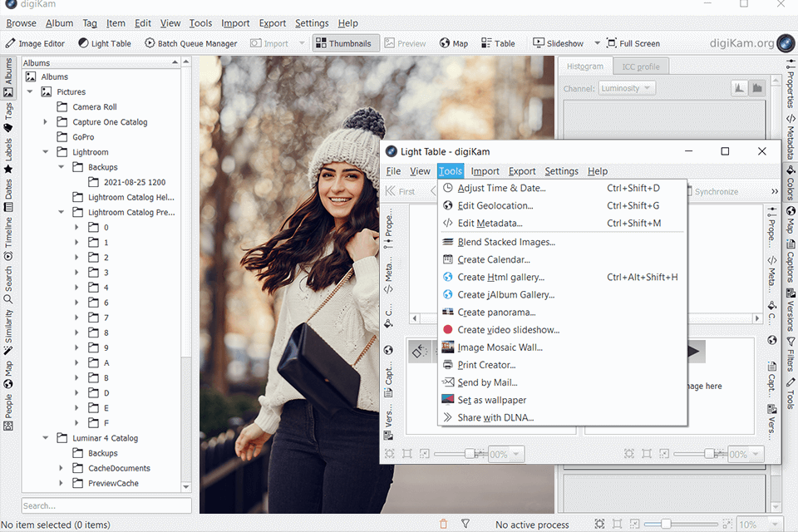Collapse the Lightroom folder in album tree
This screenshot has width=798, height=532.
pos(45,152)
